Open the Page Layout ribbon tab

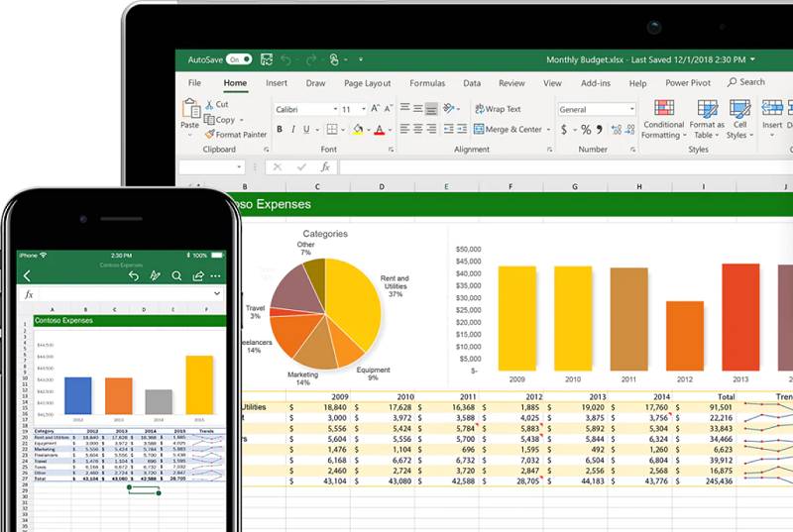point(367,84)
